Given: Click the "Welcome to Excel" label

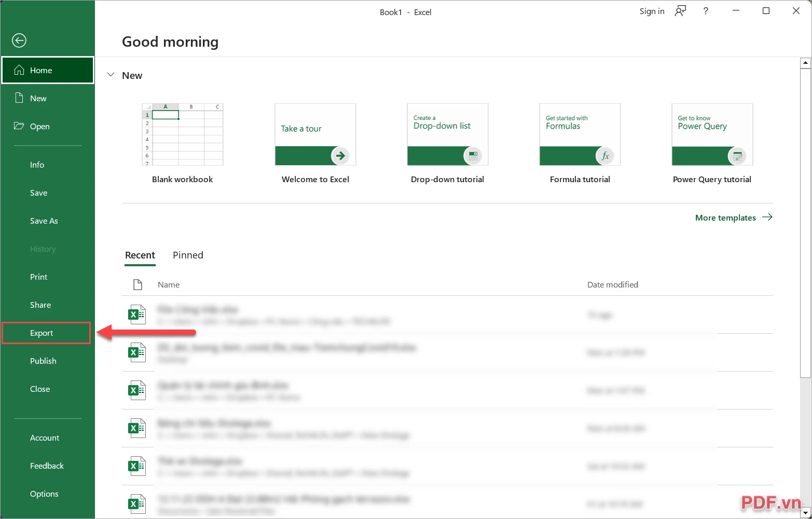Looking at the screenshot, I should click(315, 179).
